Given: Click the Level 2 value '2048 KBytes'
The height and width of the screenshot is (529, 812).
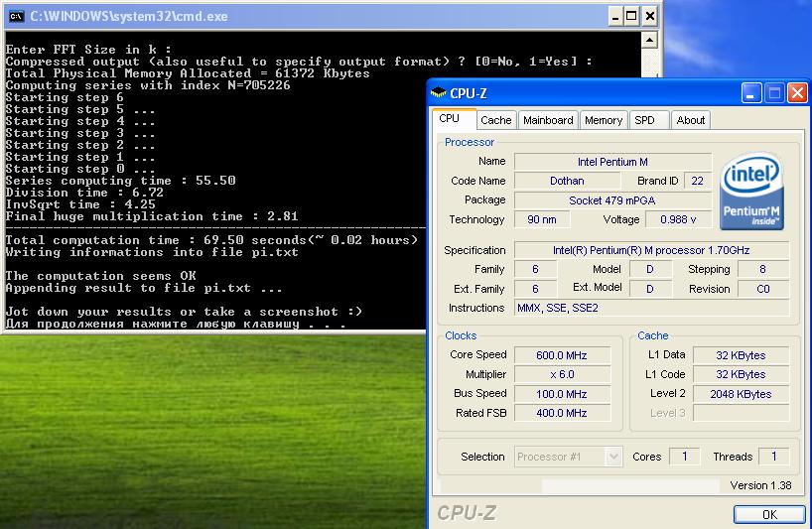Looking at the screenshot, I should pyautogui.click(x=742, y=394).
